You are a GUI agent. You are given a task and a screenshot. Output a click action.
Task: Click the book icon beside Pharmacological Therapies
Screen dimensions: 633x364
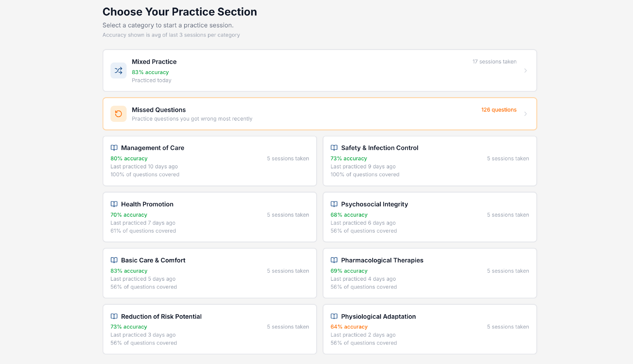coord(334,260)
